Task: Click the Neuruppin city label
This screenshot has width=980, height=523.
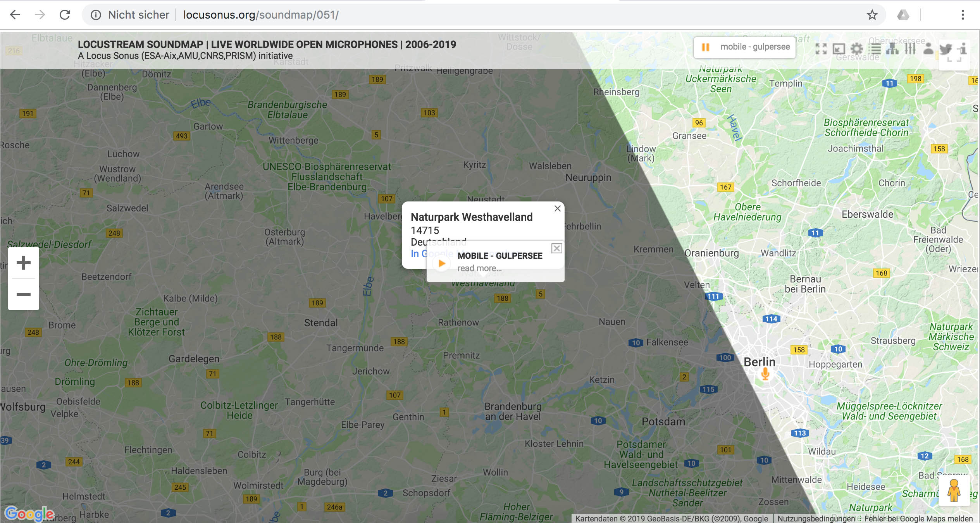Action: (x=588, y=178)
